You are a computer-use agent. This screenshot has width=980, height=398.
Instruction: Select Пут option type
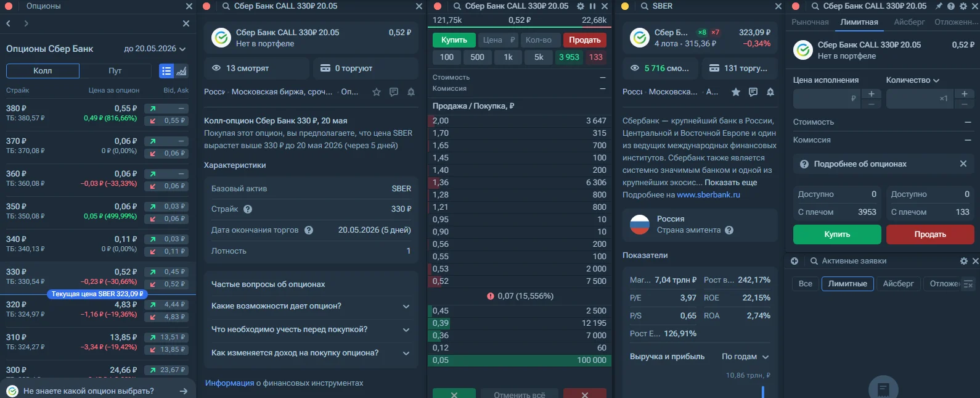click(x=115, y=71)
